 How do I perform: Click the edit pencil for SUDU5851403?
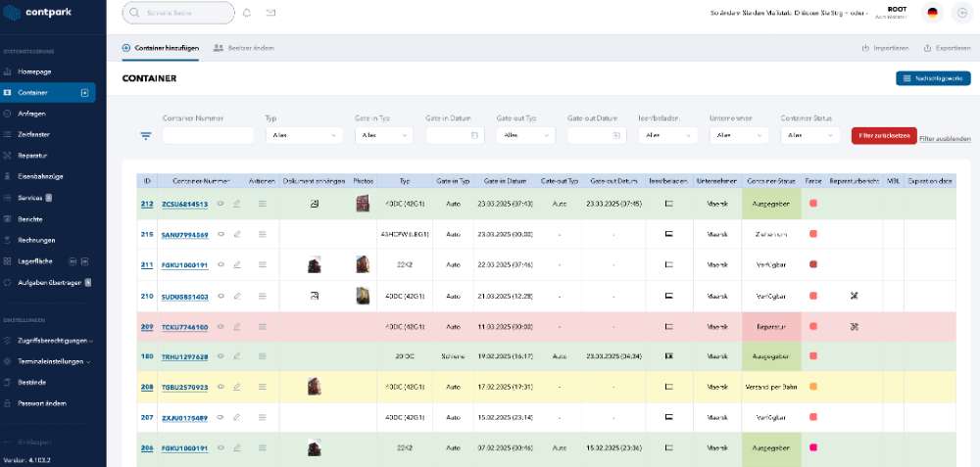237,297
